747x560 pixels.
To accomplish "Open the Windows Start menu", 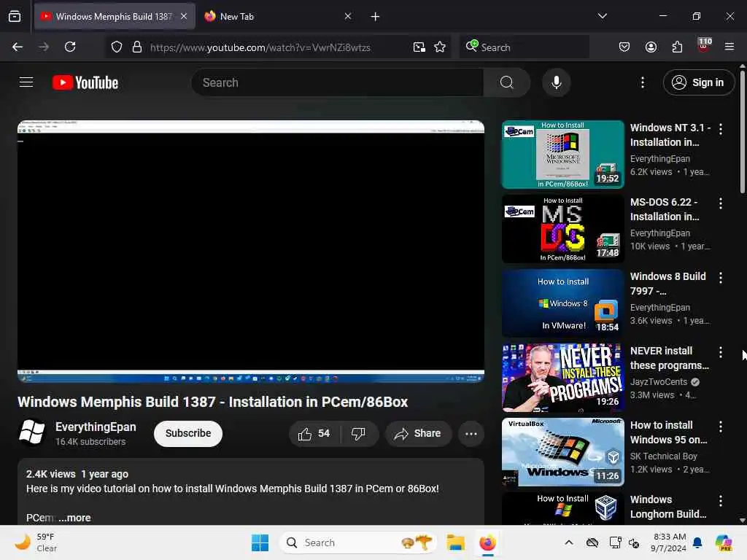I will pos(260,542).
